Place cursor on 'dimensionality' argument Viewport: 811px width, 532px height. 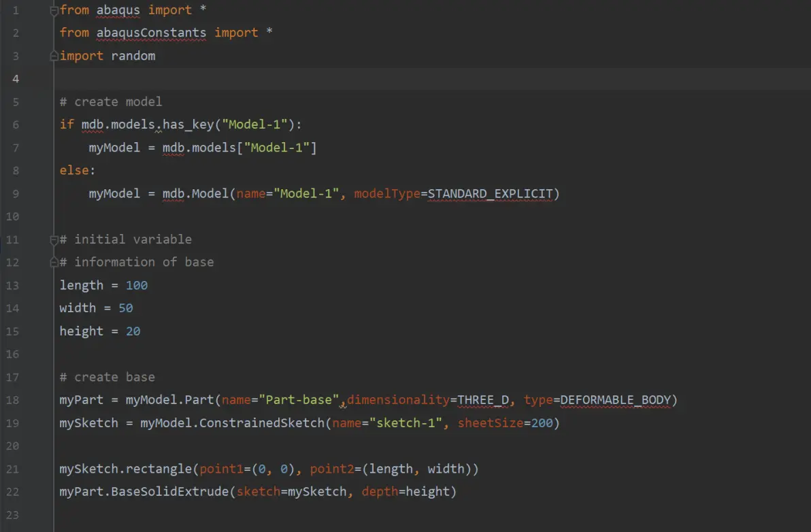coord(398,399)
